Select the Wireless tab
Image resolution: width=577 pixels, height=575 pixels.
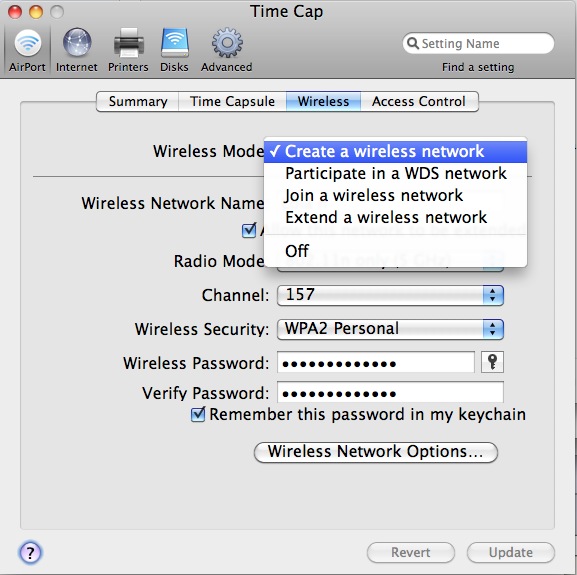[323, 102]
